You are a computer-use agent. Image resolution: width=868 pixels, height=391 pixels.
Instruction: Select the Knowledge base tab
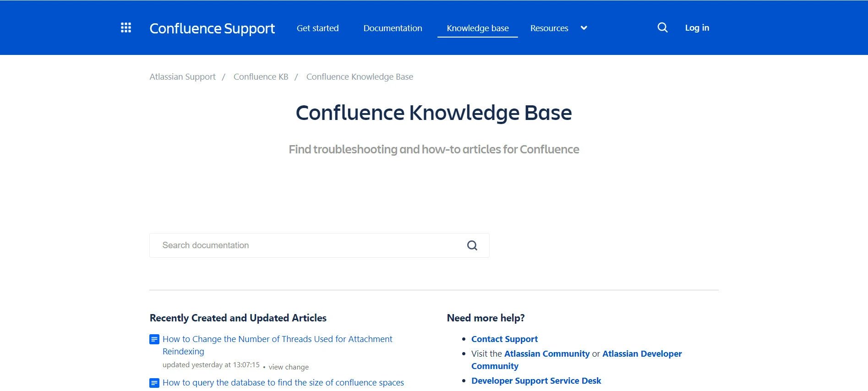[x=477, y=28]
